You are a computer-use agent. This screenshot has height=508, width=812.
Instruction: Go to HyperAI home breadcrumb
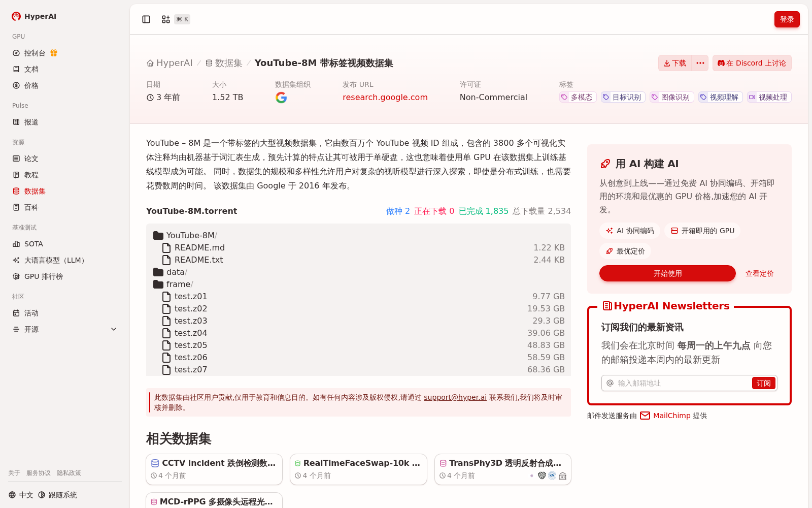click(170, 63)
